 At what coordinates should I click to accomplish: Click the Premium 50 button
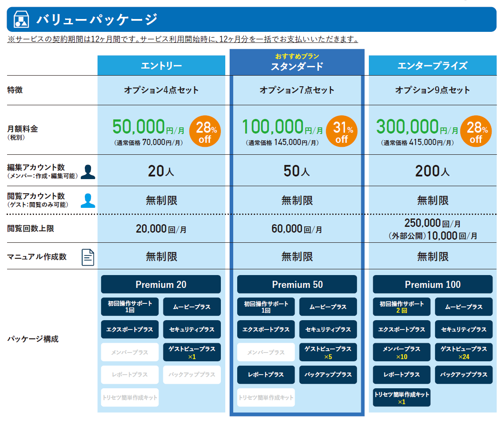point(297,284)
